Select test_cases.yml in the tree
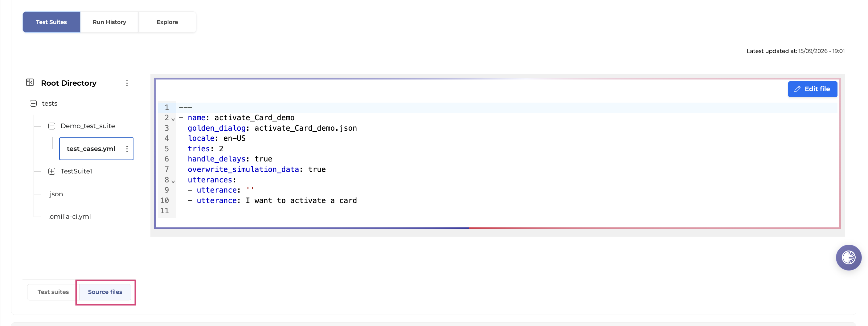The width and height of the screenshot is (868, 326). [91, 149]
